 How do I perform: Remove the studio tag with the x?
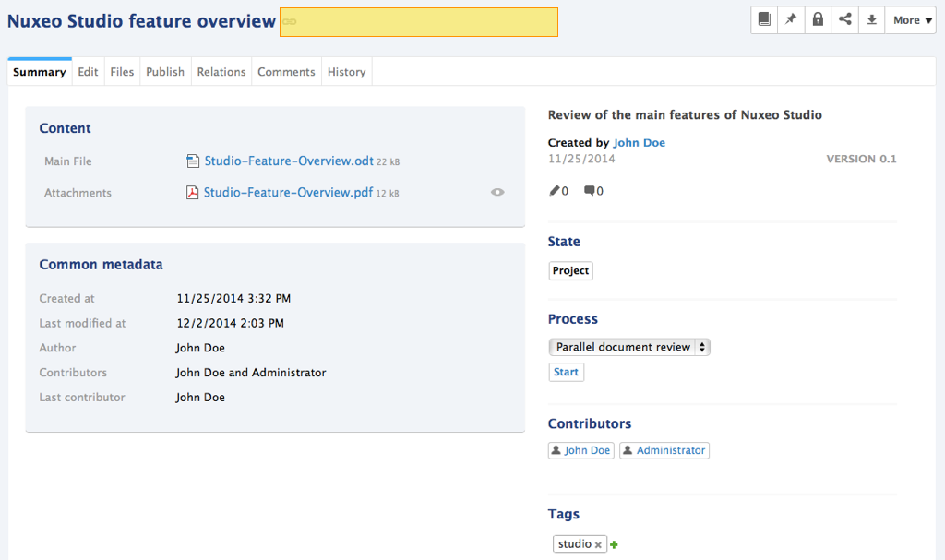(x=598, y=545)
